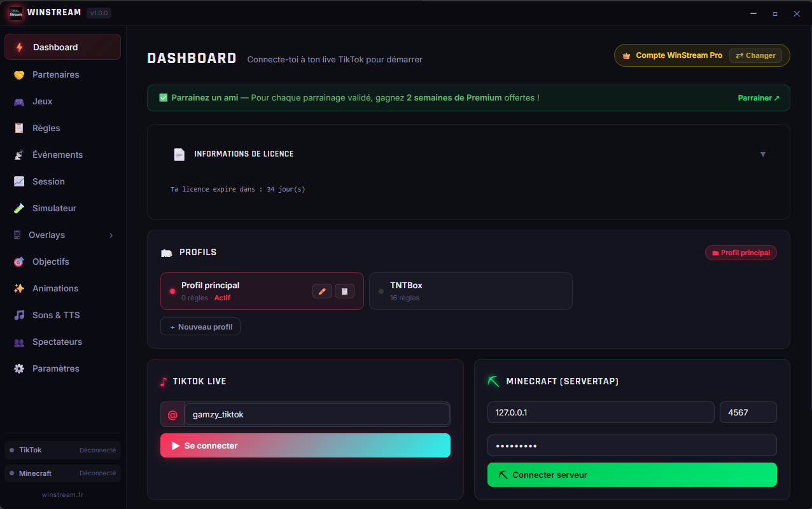
Task: Expand the Overlays submenu chevron
Action: 111,235
